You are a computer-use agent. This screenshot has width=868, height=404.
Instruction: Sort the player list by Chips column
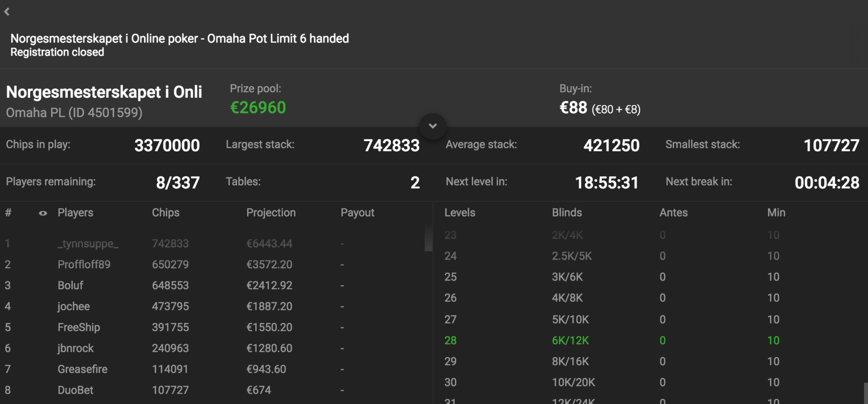point(165,213)
